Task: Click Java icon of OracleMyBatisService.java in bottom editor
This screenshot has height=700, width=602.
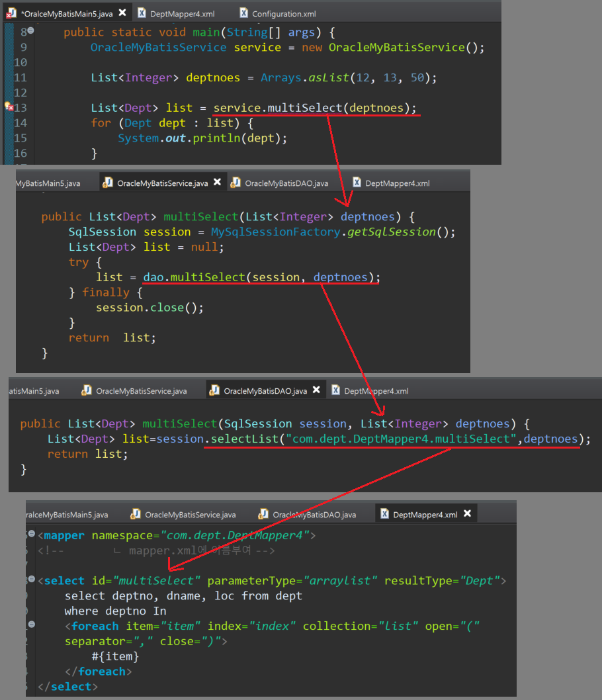Action: (136, 514)
